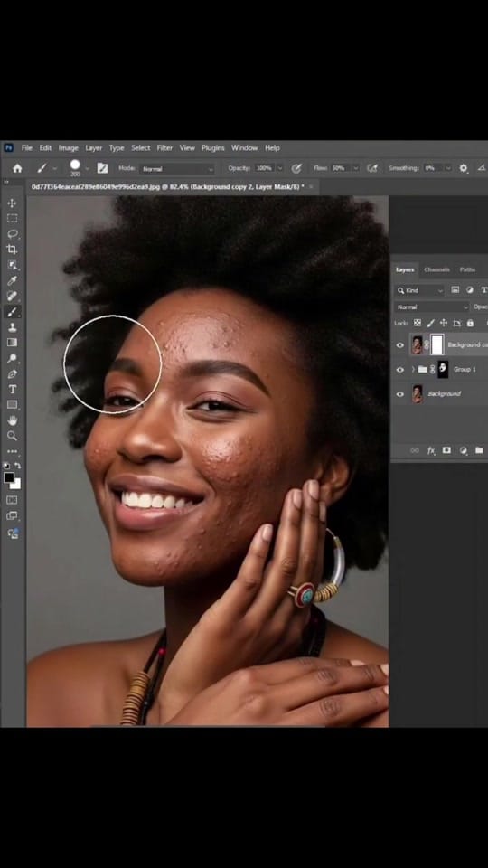Hide the Background layer

[400, 394]
